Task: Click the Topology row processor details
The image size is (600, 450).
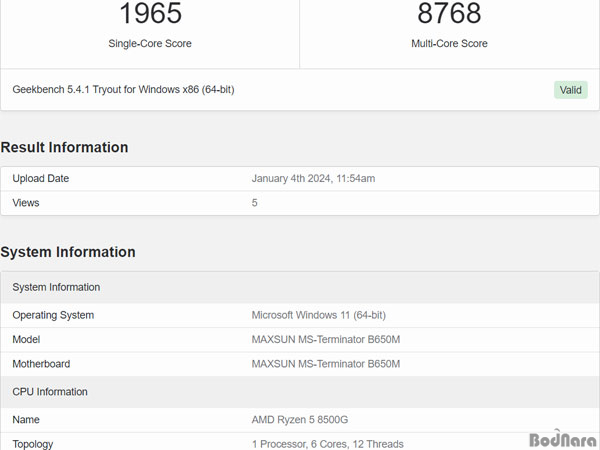Action: pos(328,444)
